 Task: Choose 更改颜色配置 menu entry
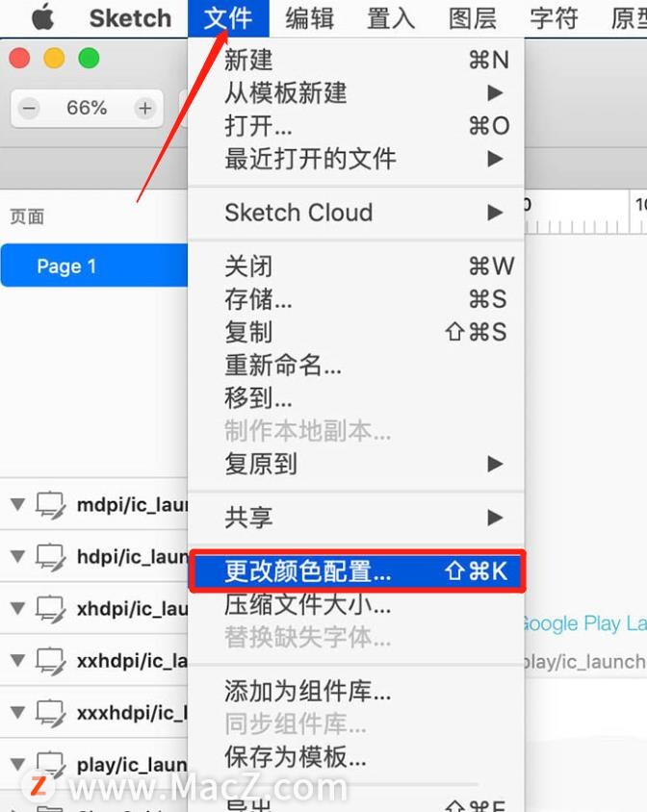tap(357, 571)
